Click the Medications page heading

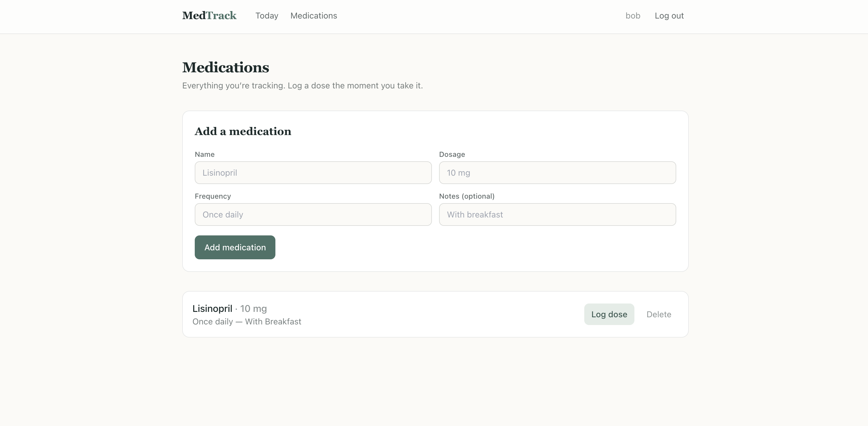226,68
